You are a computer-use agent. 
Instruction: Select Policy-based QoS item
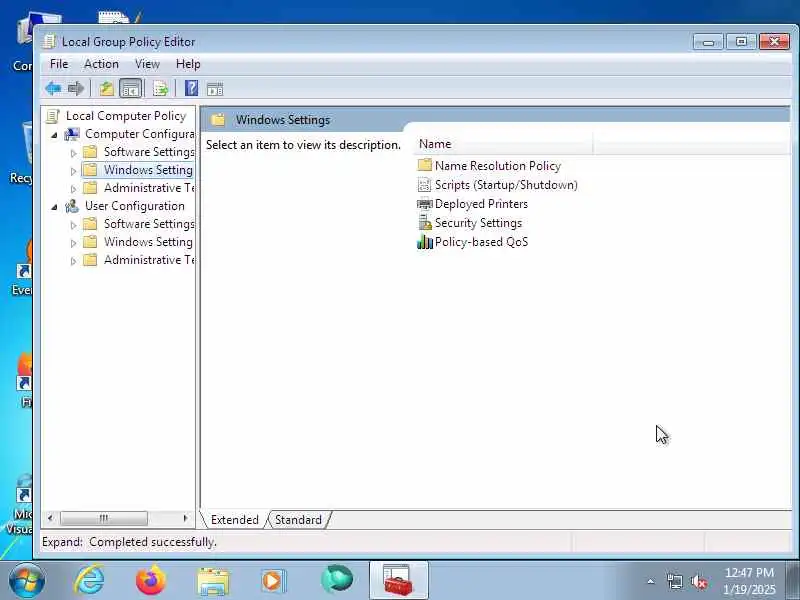[x=472, y=242]
